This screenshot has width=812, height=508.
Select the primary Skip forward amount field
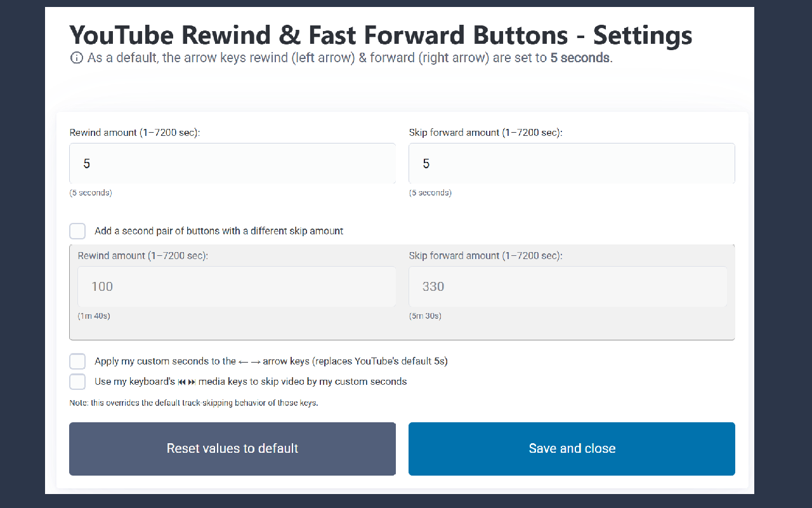(x=572, y=163)
